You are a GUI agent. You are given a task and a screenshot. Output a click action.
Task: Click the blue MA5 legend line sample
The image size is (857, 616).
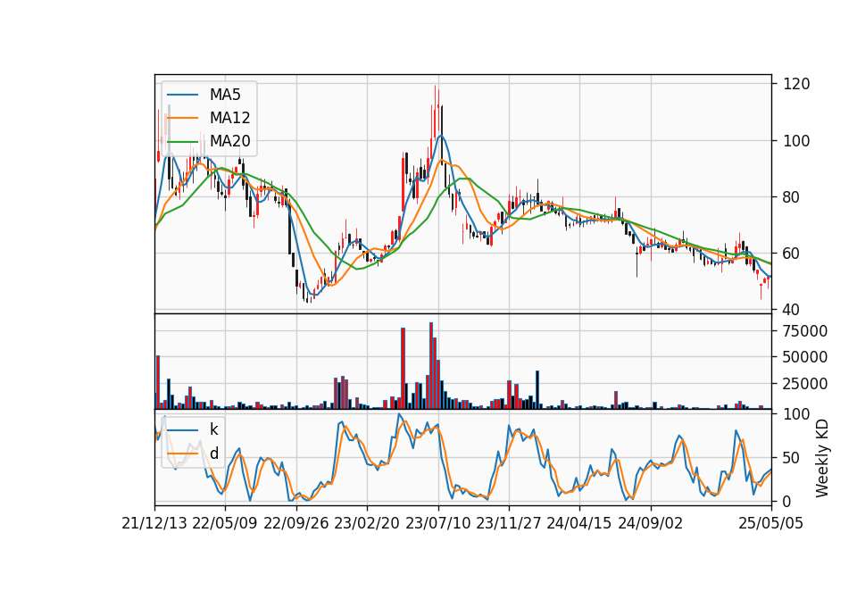pos(182,96)
